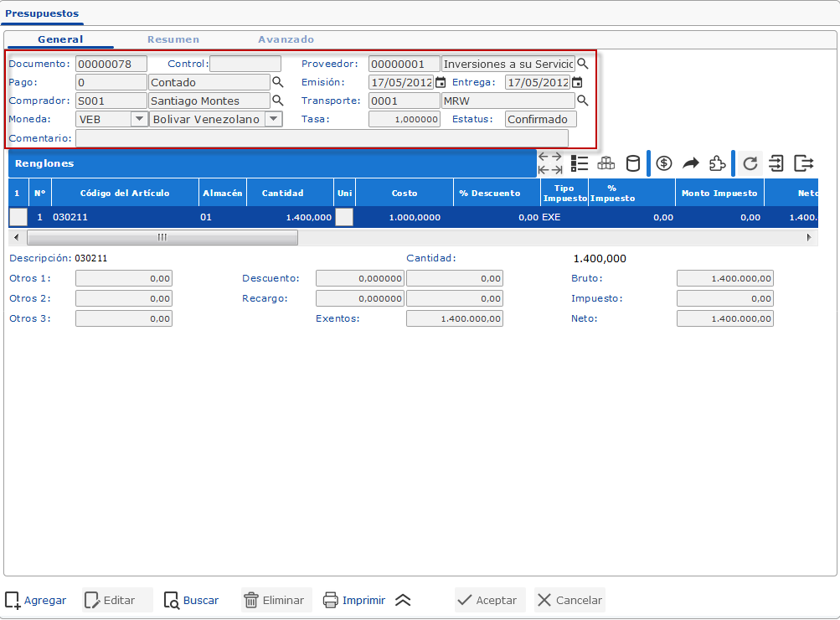Click the list view icon in Renglones toolbar

[x=579, y=163]
